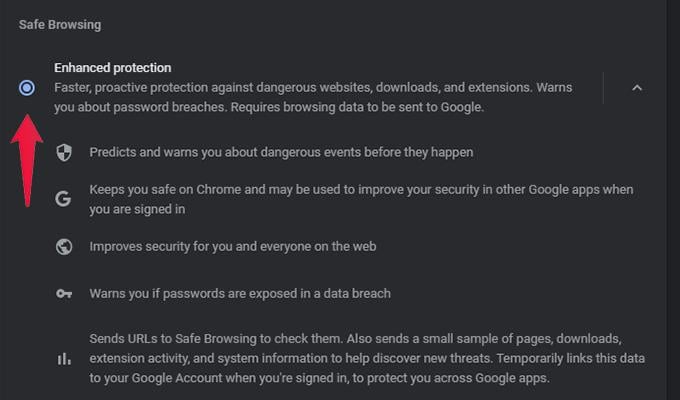Click the vertical divider beside the chevron

pos(603,88)
